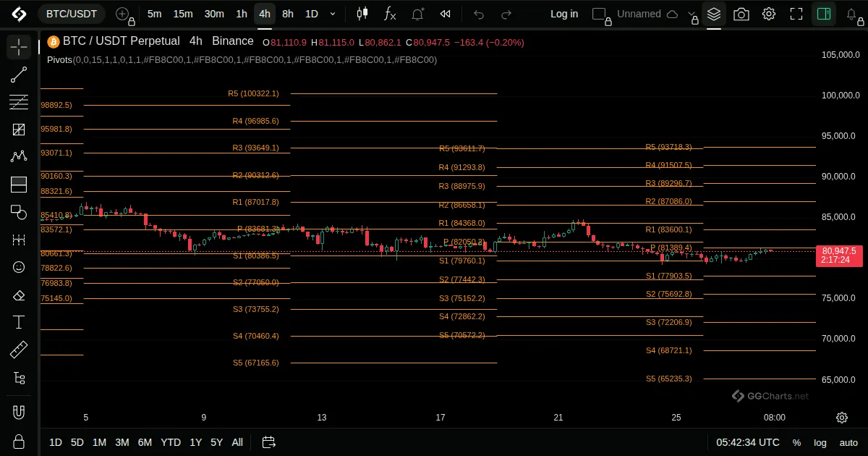Screen dimensions: 868x456
Task: Open chart settings gear in top bar
Action: 769,14
